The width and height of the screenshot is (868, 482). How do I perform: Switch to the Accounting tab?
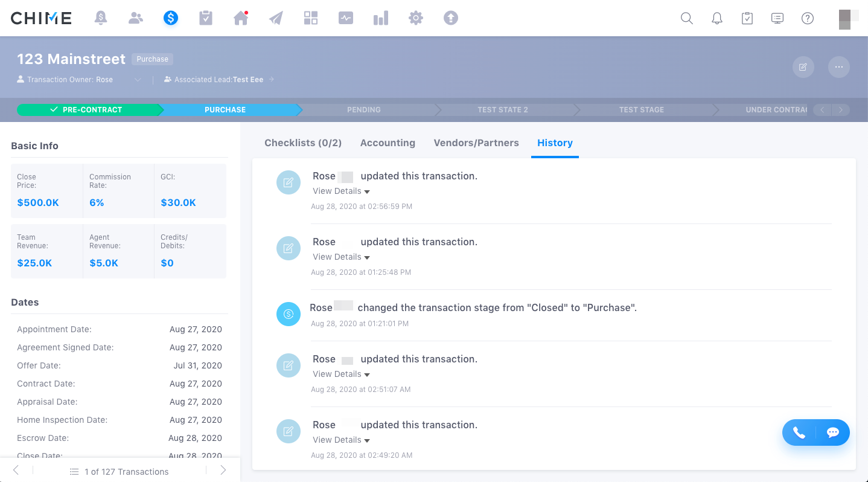click(x=388, y=143)
